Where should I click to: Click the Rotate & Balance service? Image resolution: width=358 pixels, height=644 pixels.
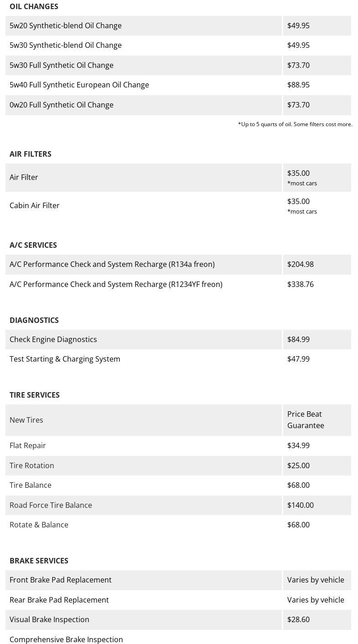[x=39, y=525]
